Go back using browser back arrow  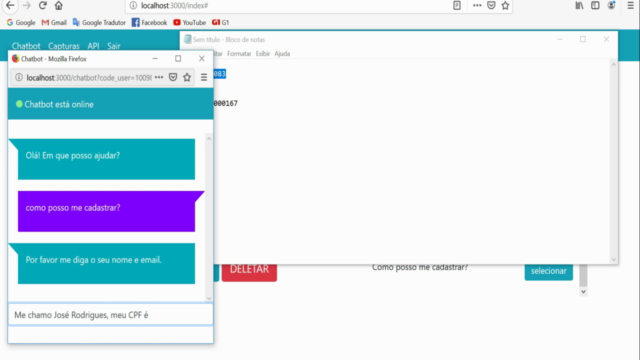[10, 5]
